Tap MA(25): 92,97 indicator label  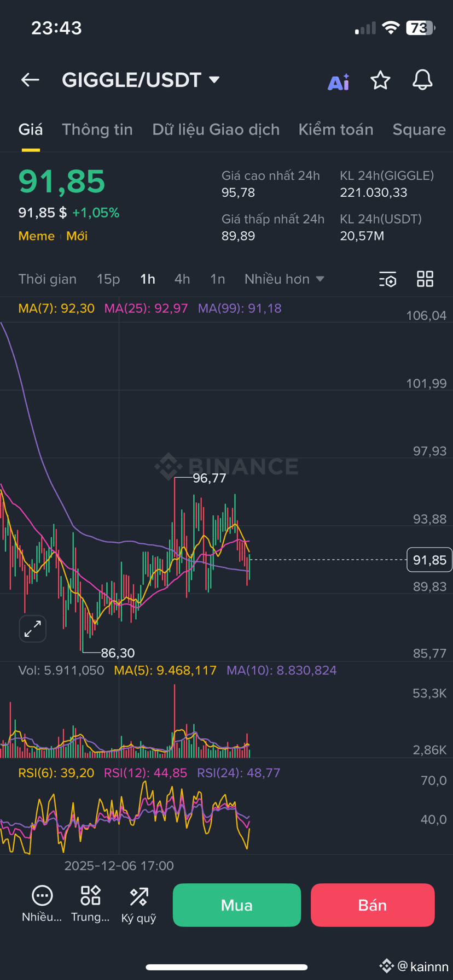[x=146, y=308]
